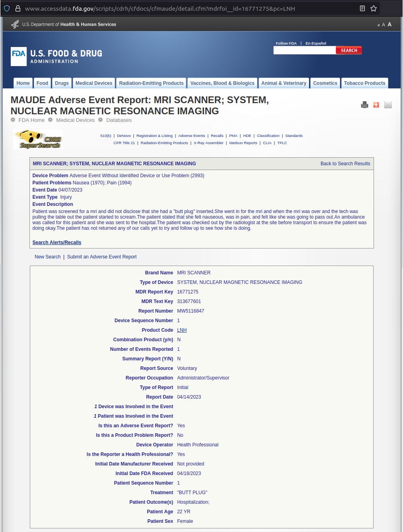Open Recalls database link
Image resolution: width=403 pixels, height=532 pixels.
217,136
